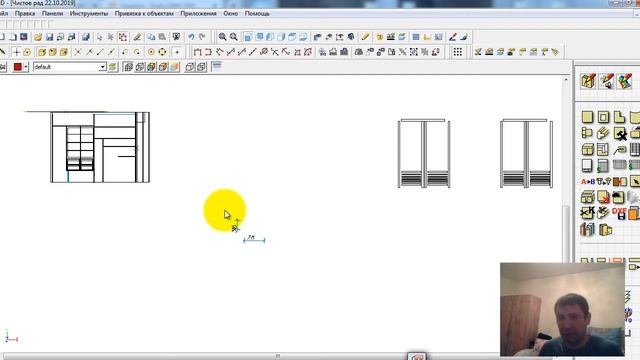Expand the color swatch dropdown arrow
This screenshot has width=640, height=360.
click(26, 67)
